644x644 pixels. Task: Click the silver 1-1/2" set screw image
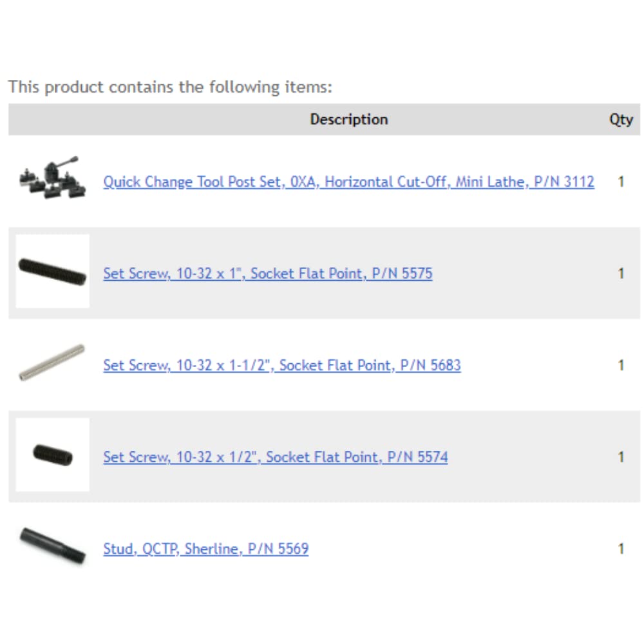point(52,363)
